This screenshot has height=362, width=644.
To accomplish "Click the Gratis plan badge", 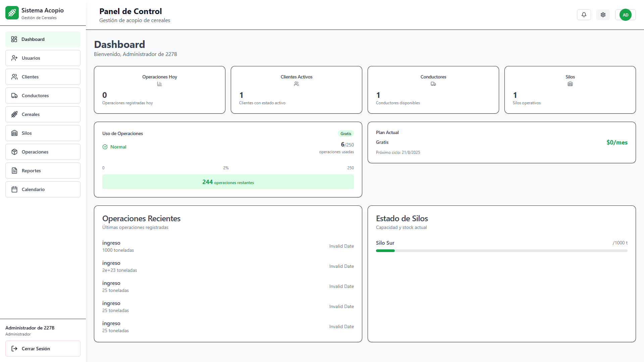I will 345,134.
